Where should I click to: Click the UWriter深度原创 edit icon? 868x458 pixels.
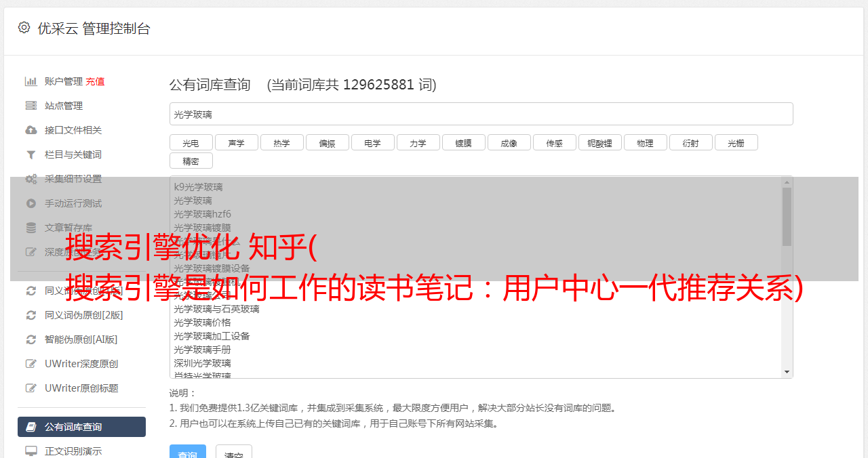coord(31,364)
